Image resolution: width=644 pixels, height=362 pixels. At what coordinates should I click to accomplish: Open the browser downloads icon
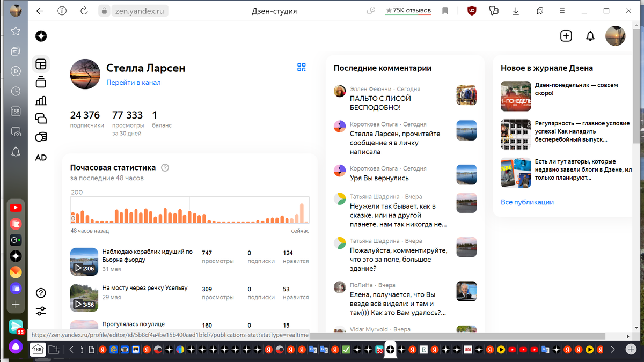(516, 11)
